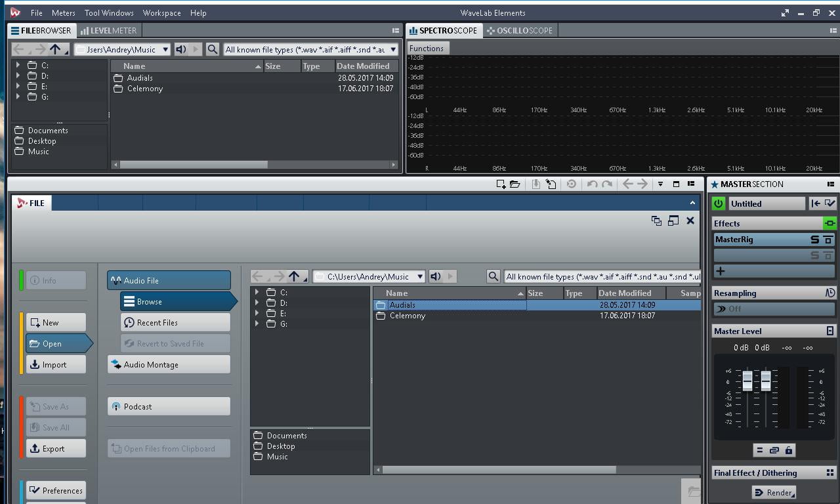Click the Untitled preset name field
Viewport: 840px width, 504px height.
766,203
